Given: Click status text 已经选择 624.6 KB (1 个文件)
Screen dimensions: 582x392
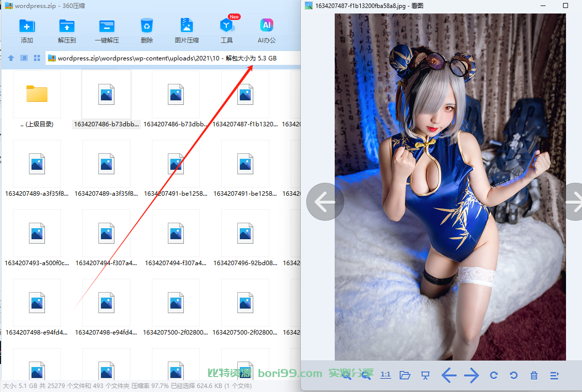Looking at the screenshot, I should [x=211, y=386].
